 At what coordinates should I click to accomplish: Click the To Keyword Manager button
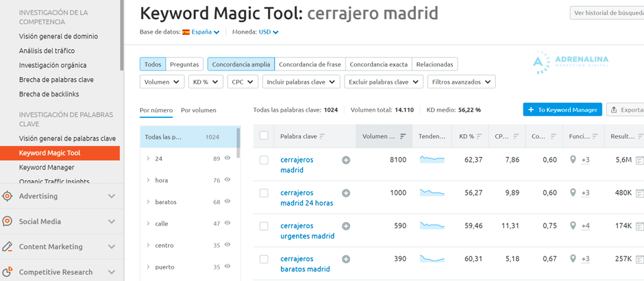click(562, 110)
